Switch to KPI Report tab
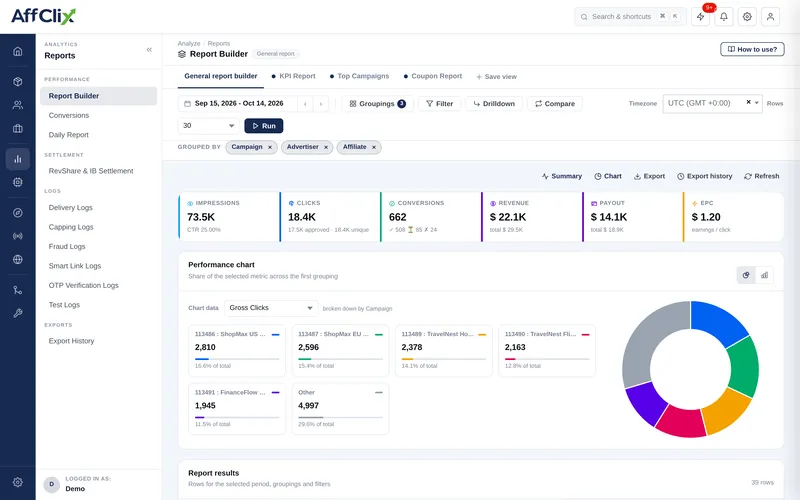The width and height of the screenshot is (800, 500). point(293,76)
